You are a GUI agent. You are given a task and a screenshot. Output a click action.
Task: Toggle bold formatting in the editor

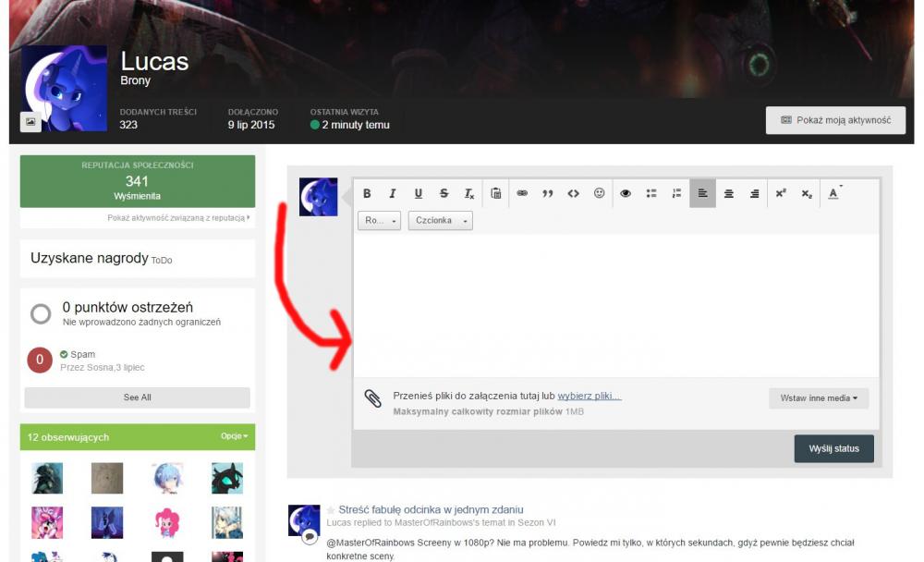[x=367, y=193]
